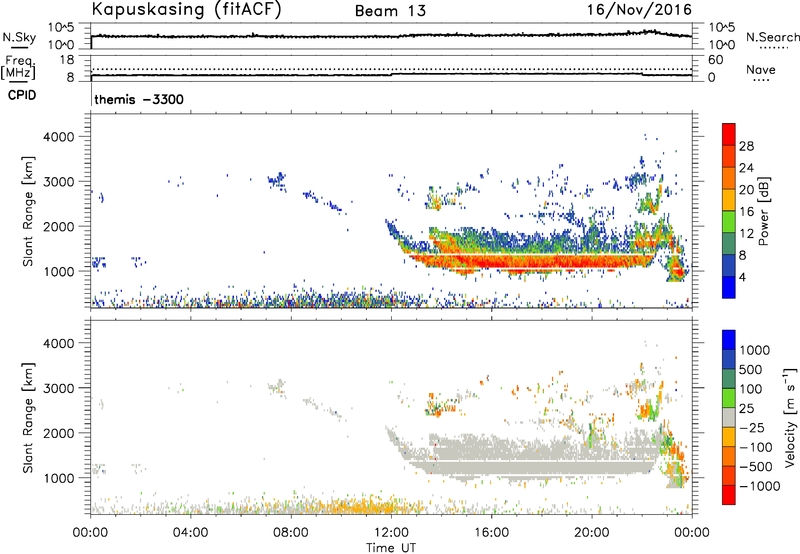
Task: Click the "-500" label on Velocity color bar
Action: (x=755, y=467)
